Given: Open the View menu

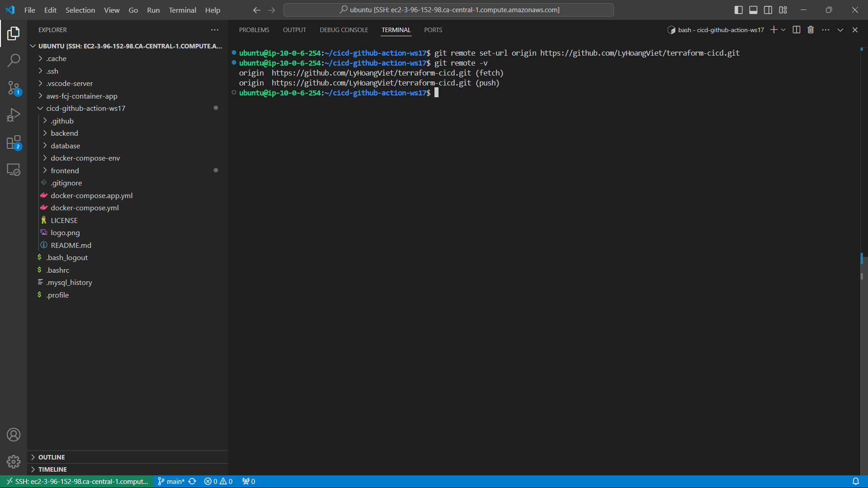Looking at the screenshot, I should tap(112, 10).
